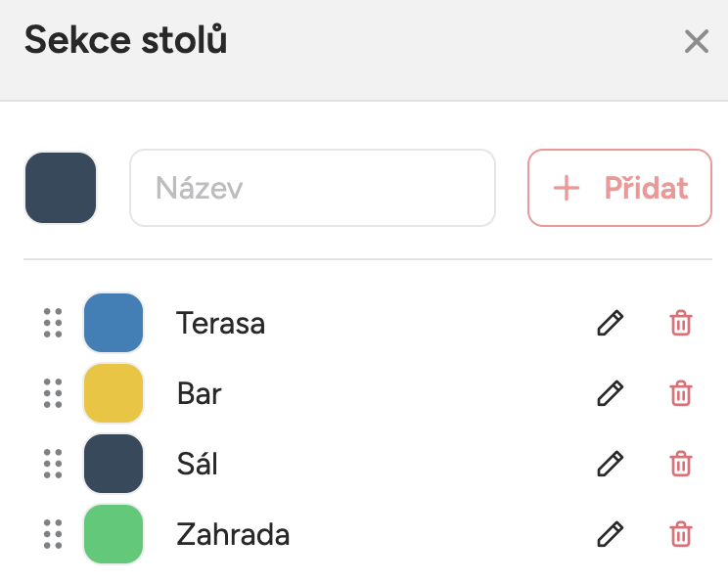Delete the Bar section
The height and width of the screenshot is (583, 728).
coord(681,393)
